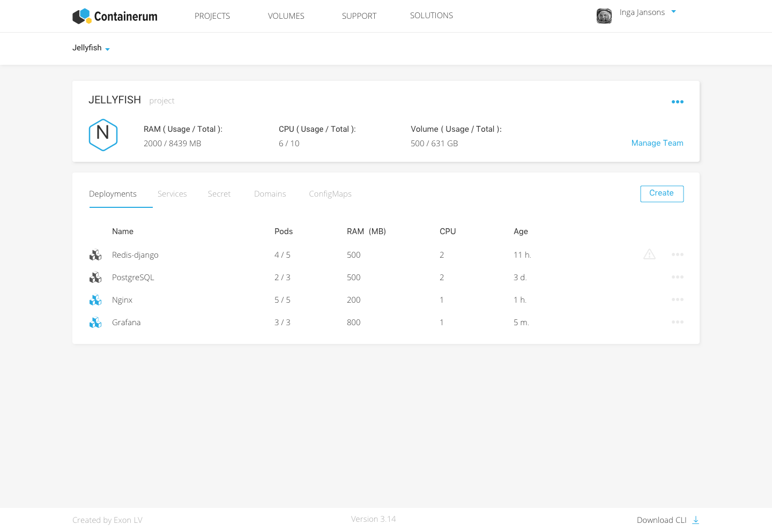Click the Containerum logo icon
Screen dimensions: 772x532
[81, 16]
